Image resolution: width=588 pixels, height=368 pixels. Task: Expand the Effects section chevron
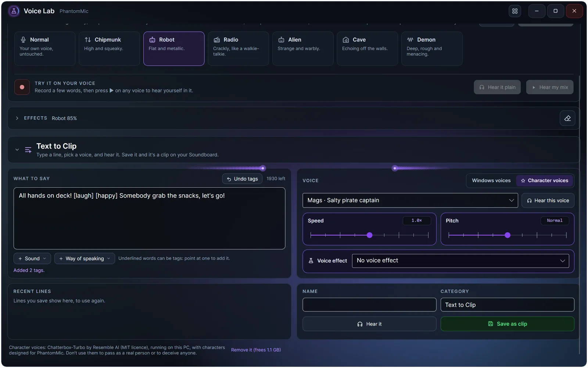point(17,118)
